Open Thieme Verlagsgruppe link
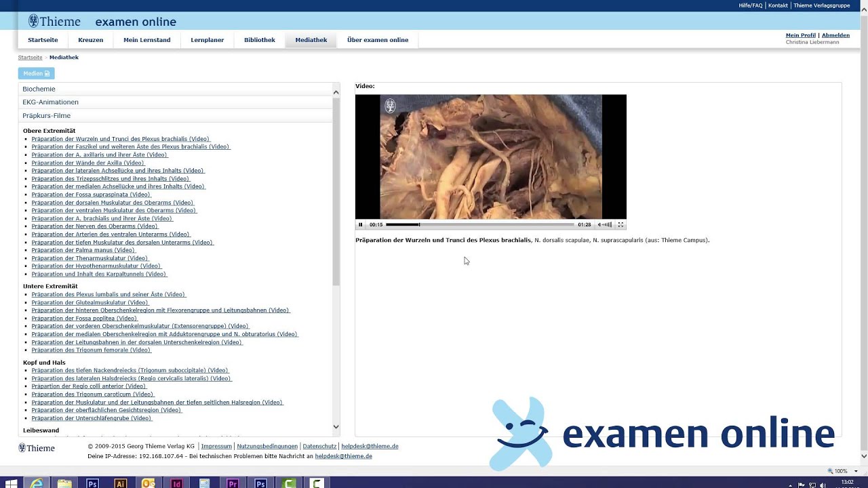 tap(821, 5)
